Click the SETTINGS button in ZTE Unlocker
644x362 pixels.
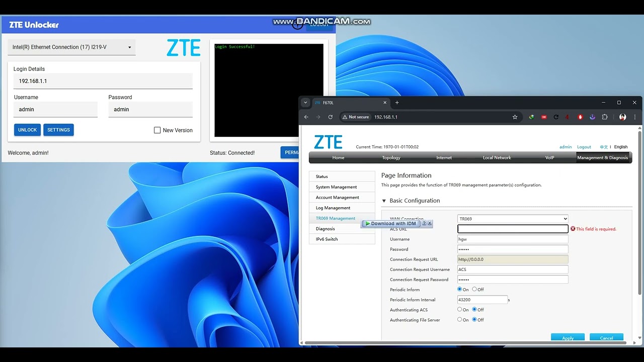tap(58, 130)
